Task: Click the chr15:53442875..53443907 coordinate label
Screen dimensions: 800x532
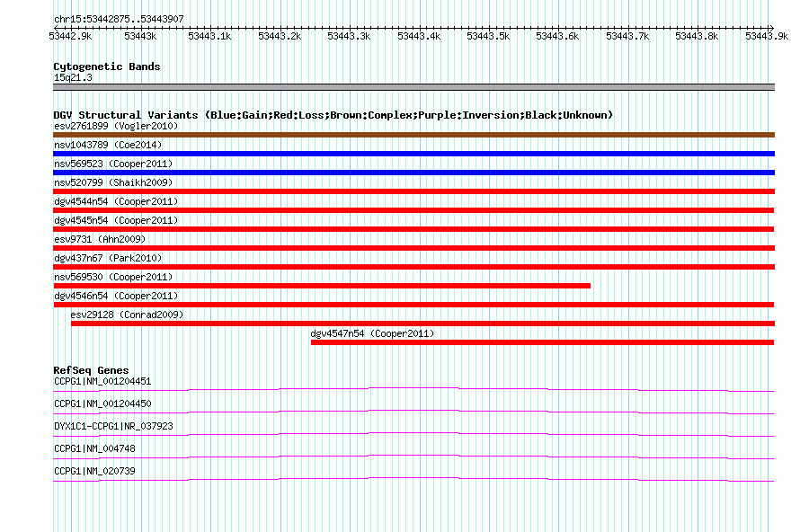Action: [119, 19]
